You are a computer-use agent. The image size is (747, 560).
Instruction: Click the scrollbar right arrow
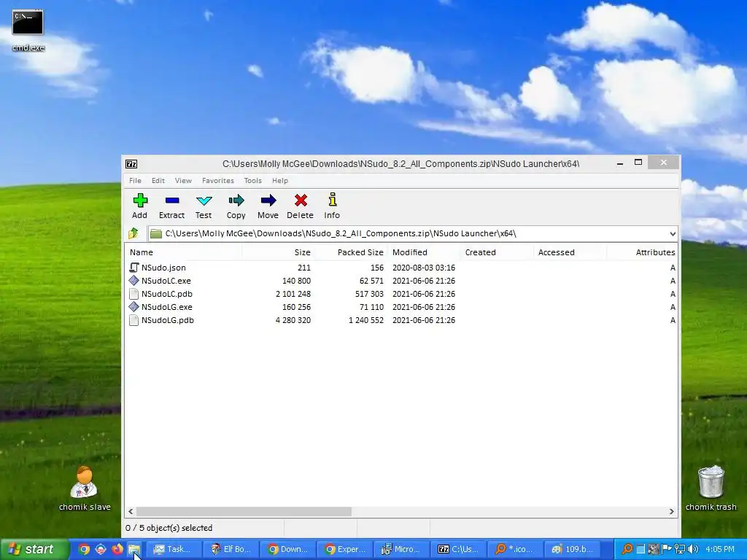[671, 511]
